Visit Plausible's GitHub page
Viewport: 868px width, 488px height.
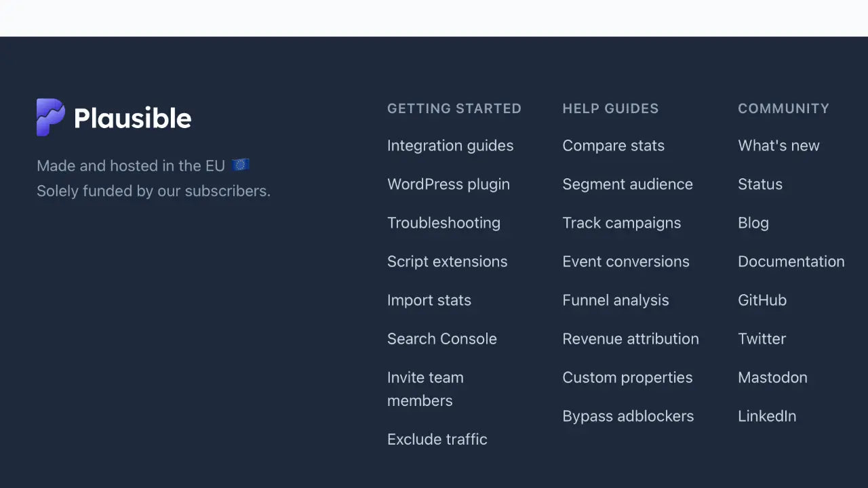(x=762, y=300)
